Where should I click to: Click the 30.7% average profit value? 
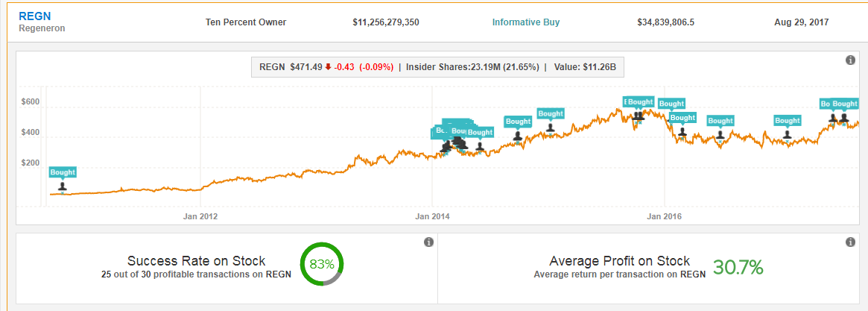coord(738,267)
